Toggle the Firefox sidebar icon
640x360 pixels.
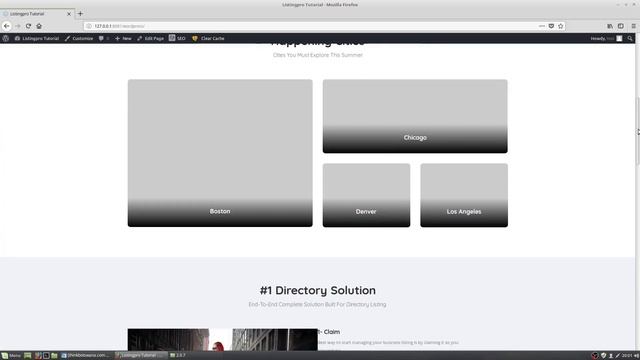(x=620, y=26)
